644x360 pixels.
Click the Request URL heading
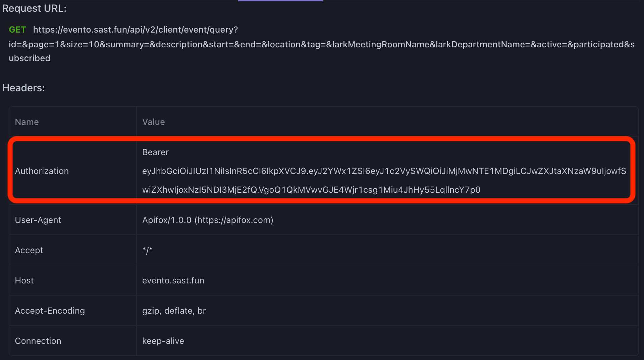(x=34, y=8)
